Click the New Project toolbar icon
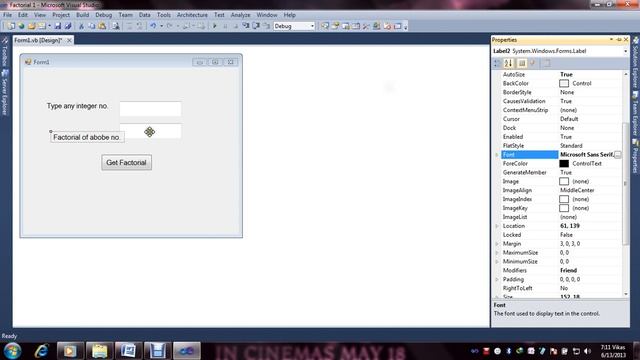The height and width of the screenshot is (360, 640). point(11,26)
